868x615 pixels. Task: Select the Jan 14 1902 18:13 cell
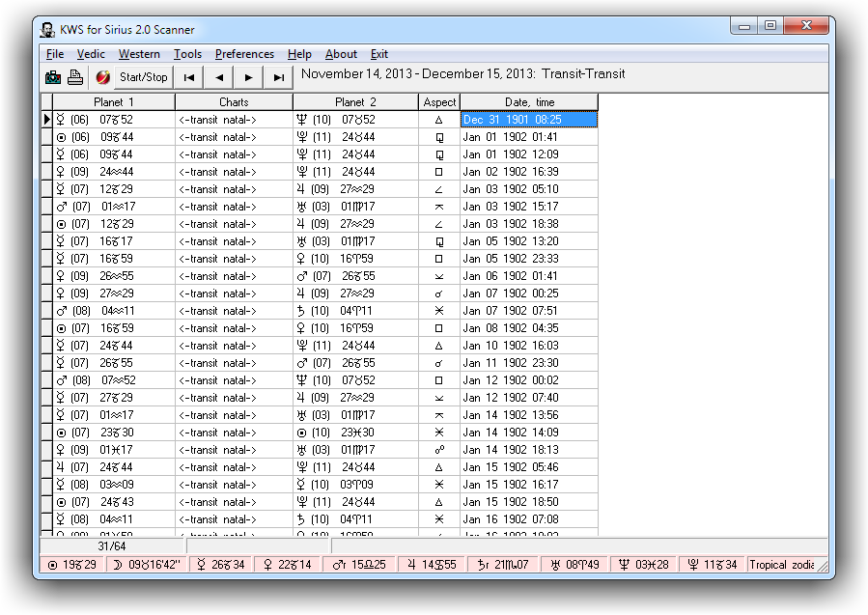click(x=529, y=450)
